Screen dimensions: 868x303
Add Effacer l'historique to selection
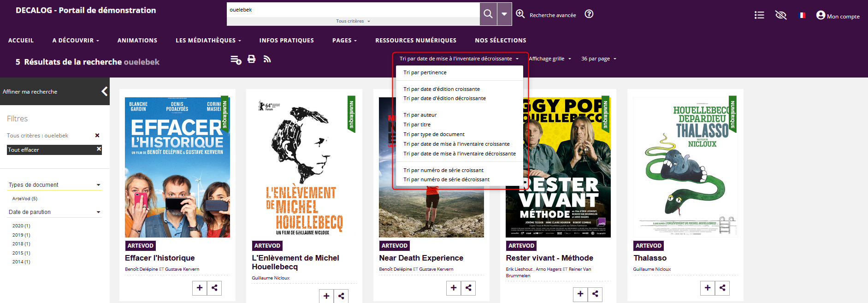click(200, 288)
